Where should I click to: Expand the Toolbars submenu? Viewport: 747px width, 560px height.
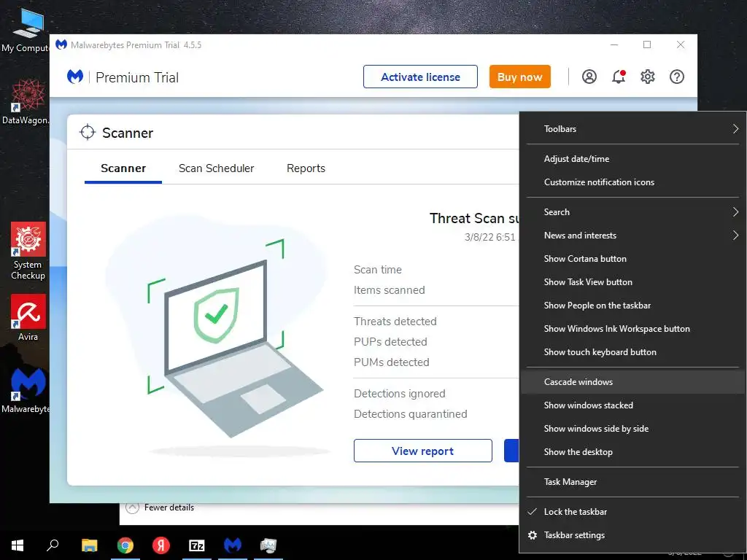[632, 128]
